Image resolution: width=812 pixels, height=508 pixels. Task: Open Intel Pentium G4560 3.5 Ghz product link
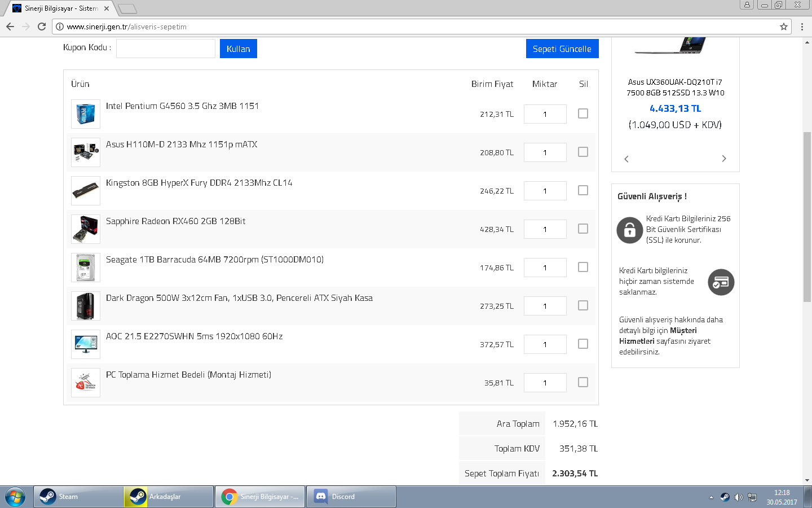click(x=182, y=106)
